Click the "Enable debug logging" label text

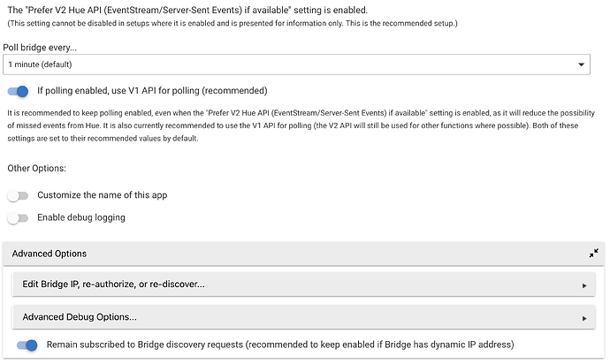80,217
